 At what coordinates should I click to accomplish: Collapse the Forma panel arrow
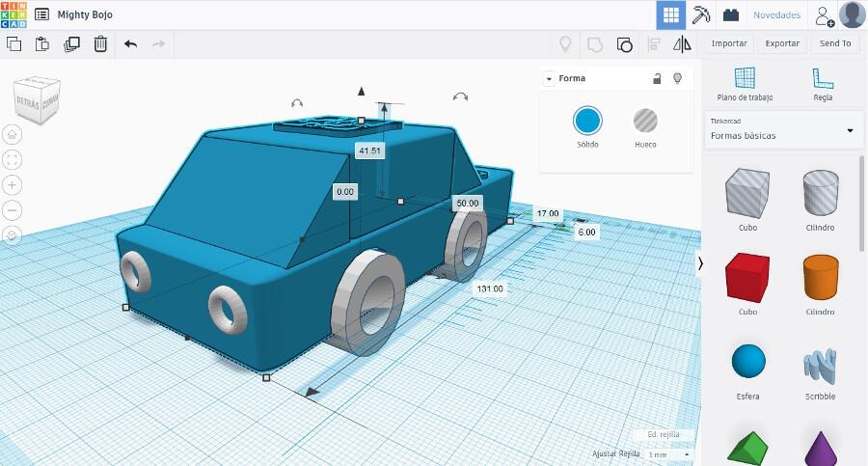click(x=549, y=78)
